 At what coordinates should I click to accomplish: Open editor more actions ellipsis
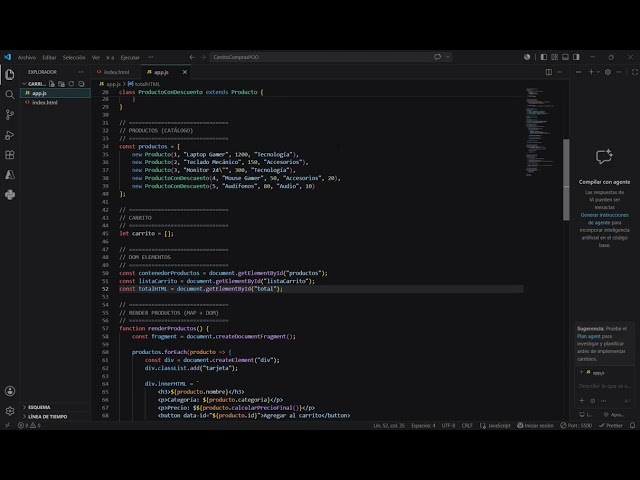pyautogui.click(x=560, y=72)
